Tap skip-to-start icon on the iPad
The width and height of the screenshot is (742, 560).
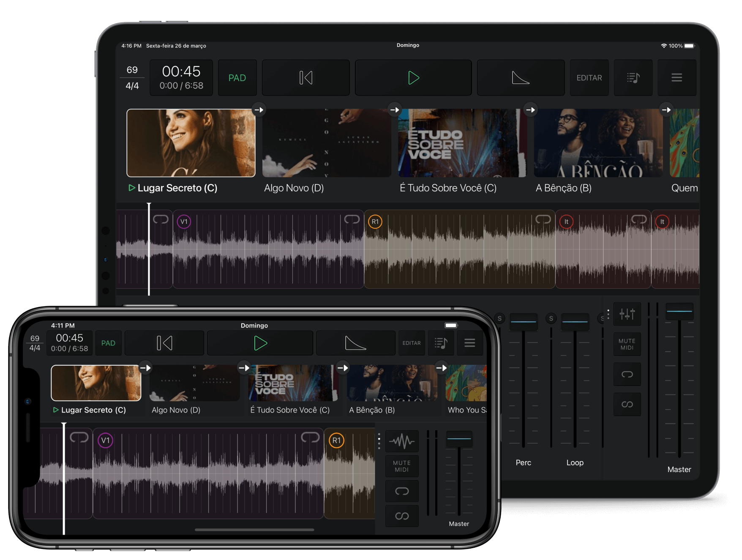[x=306, y=78]
